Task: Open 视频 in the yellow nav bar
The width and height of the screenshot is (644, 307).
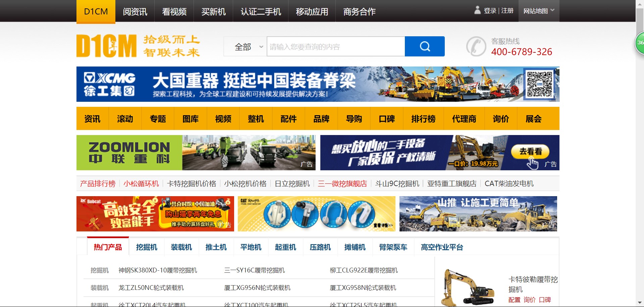Action: click(x=223, y=119)
